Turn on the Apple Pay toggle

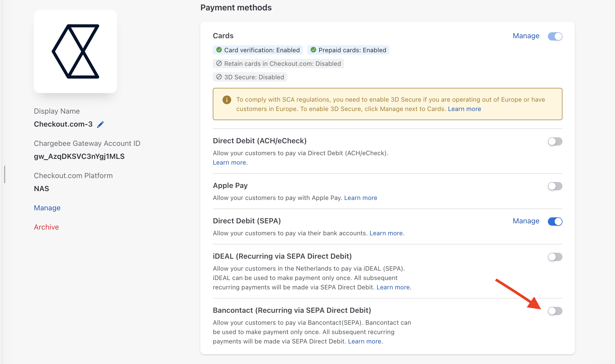pos(555,186)
